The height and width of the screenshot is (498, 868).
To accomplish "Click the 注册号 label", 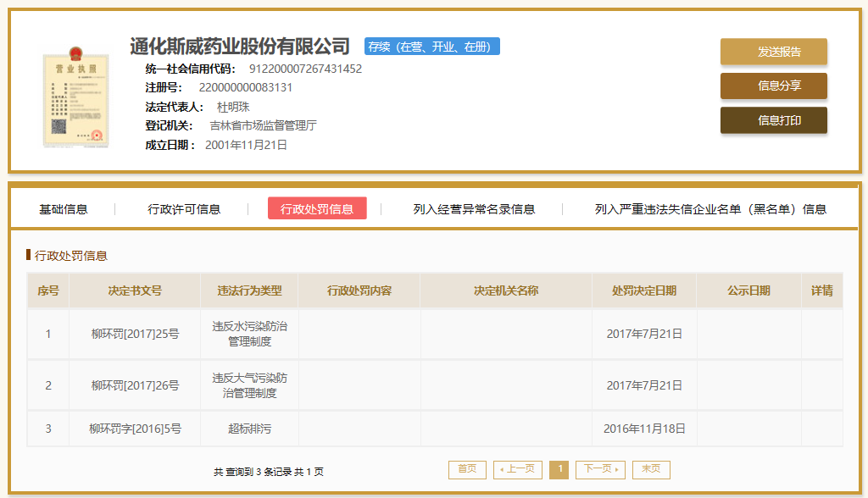I will [x=164, y=87].
